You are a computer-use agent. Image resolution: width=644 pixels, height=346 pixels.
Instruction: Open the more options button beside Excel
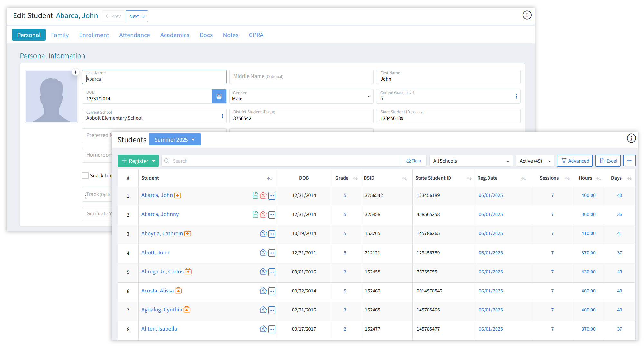629,161
